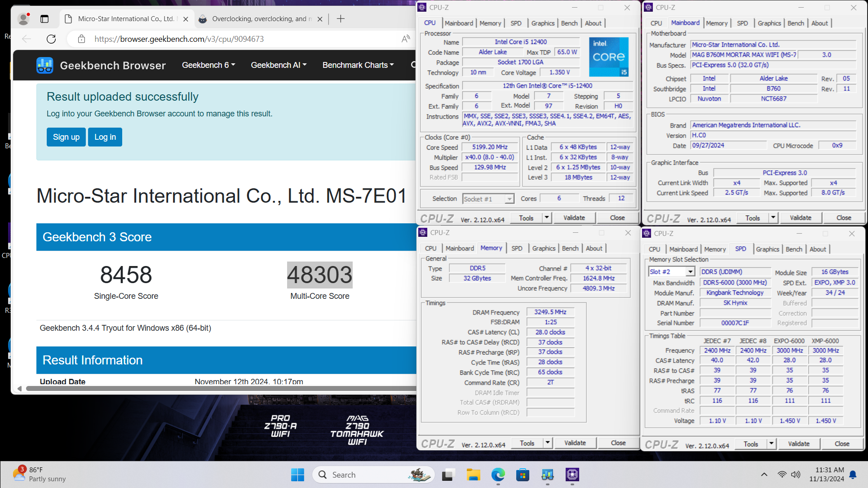Close the Micro-Star International tab
868x488 pixels.
(x=186, y=19)
